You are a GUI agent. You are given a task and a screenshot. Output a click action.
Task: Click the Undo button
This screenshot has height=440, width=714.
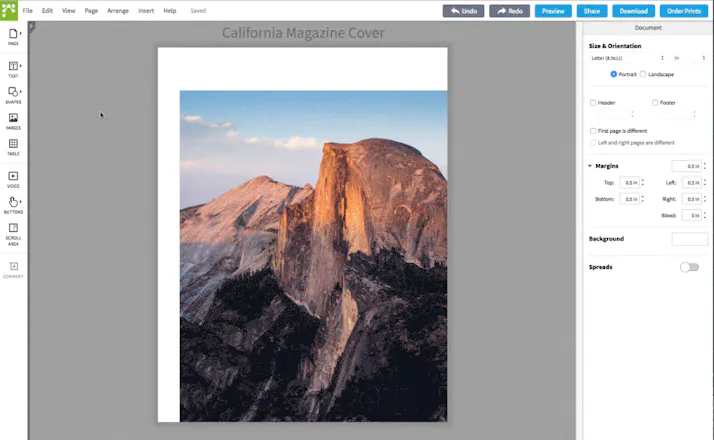point(464,11)
